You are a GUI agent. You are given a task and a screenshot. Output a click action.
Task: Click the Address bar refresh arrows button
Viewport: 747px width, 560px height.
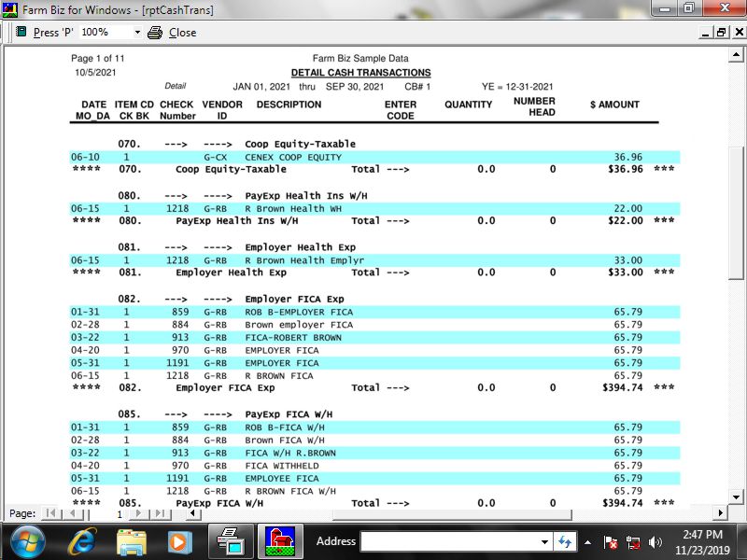coord(565,541)
